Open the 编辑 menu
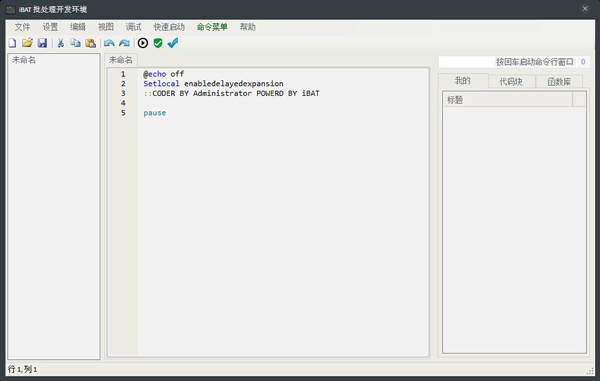 78,27
